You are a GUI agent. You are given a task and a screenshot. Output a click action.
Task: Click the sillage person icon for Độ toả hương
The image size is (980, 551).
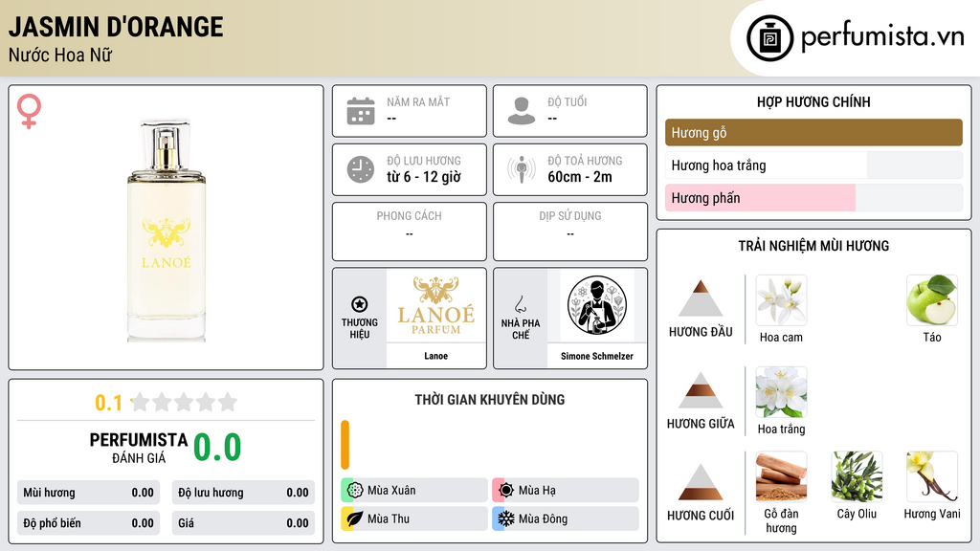pos(522,169)
